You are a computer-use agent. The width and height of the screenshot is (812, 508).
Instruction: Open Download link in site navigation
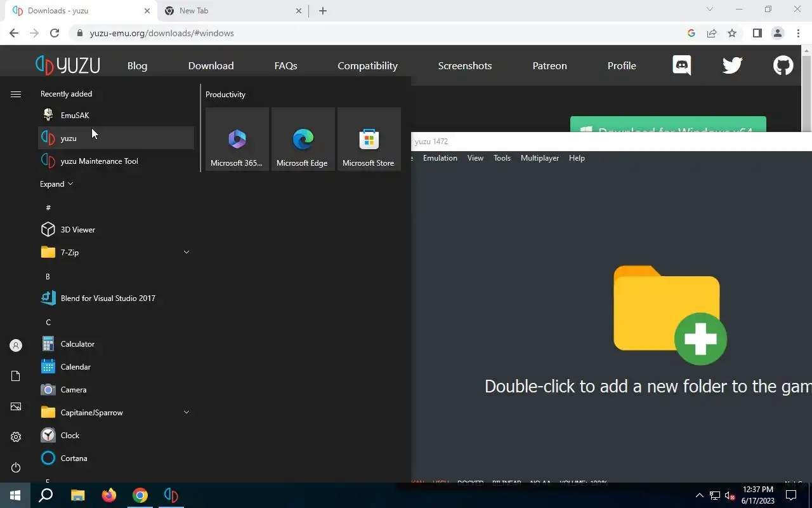coord(211,65)
